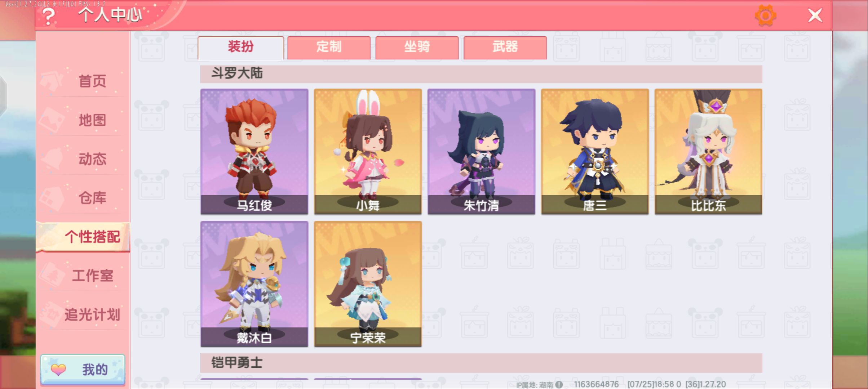Choose the 唐三 skin card
This screenshot has height=389, width=868.
click(x=595, y=152)
